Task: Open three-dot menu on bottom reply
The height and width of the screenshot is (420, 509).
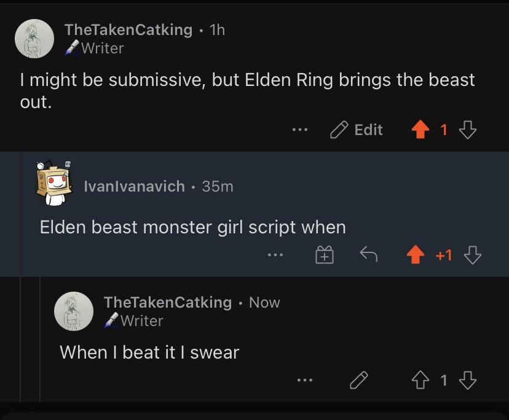Action: (x=304, y=381)
